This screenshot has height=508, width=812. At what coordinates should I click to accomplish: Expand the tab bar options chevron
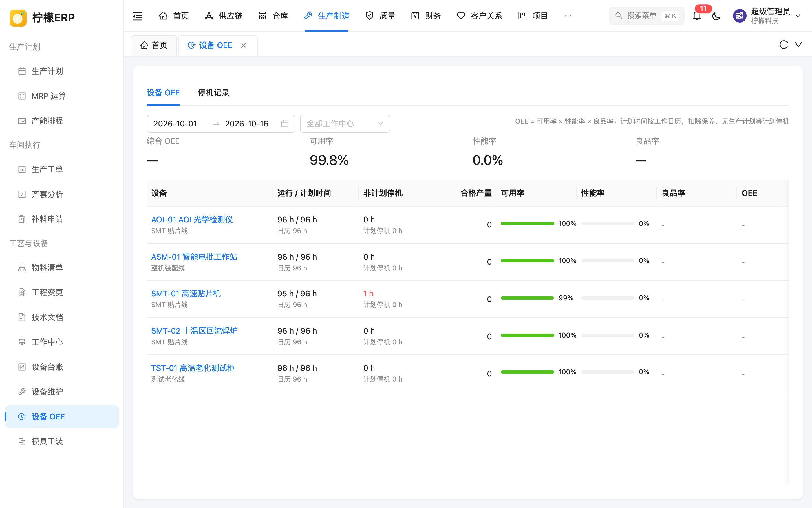pos(798,45)
